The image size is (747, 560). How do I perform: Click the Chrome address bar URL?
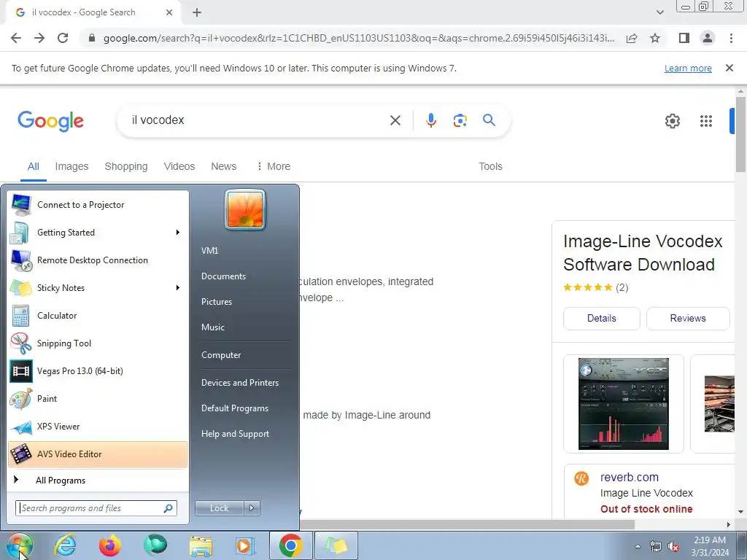358,38
